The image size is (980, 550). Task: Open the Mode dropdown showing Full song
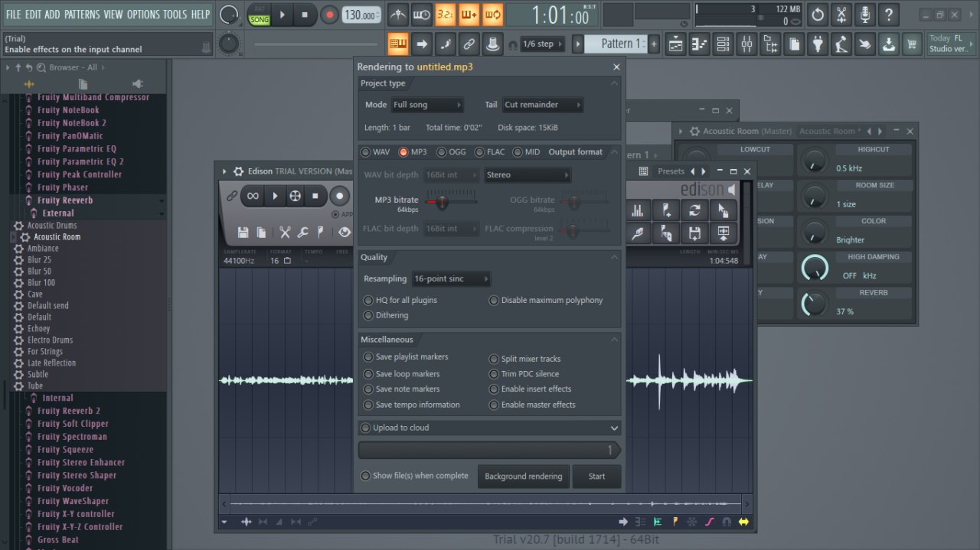(x=427, y=105)
